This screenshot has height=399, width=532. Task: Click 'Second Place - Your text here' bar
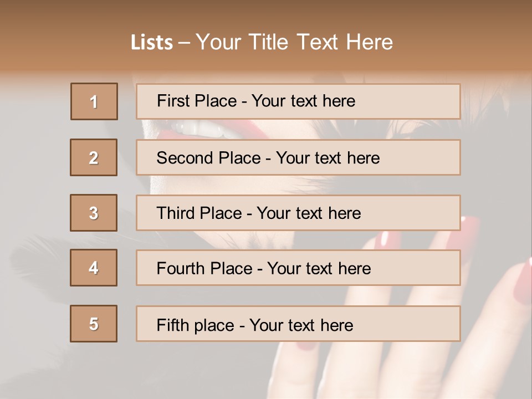click(x=298, y=157)
